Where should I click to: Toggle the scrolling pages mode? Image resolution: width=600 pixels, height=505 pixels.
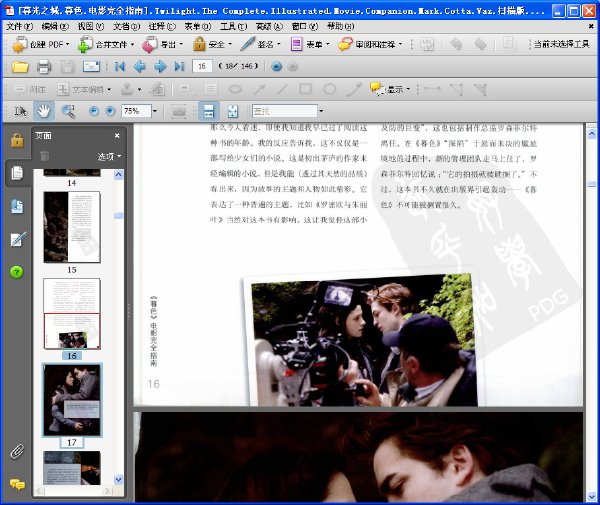pyautogui.click(x=209, y=111)
